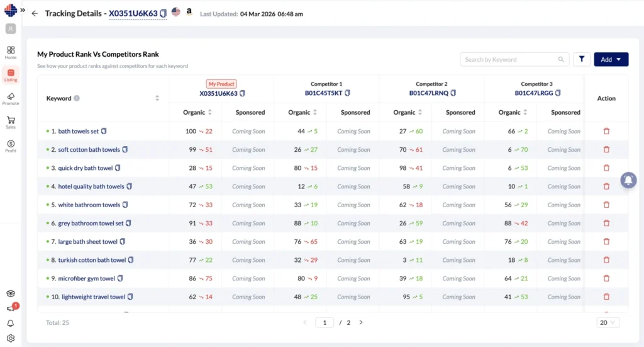Go to the next page of results
This screenshot has width=644, height=347.
(361, 322)
